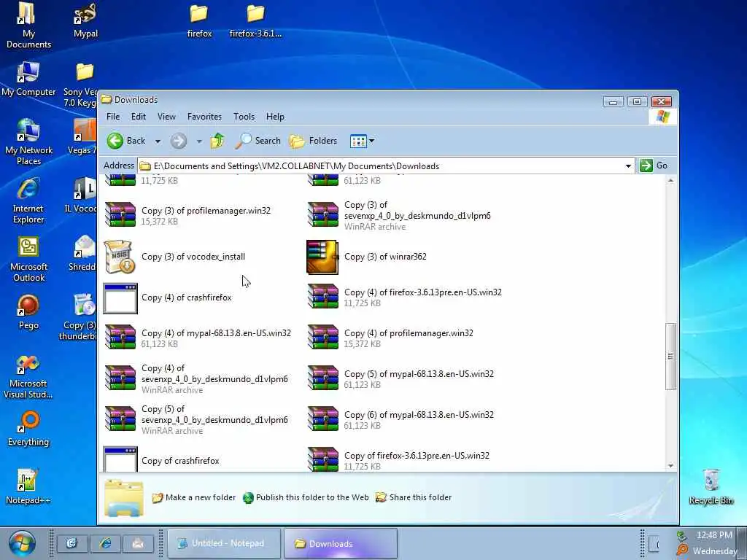The height and width of the screenshot is (560, 747).
Task: Click the first quick launch icon
Action: click(x=72, y=543)
